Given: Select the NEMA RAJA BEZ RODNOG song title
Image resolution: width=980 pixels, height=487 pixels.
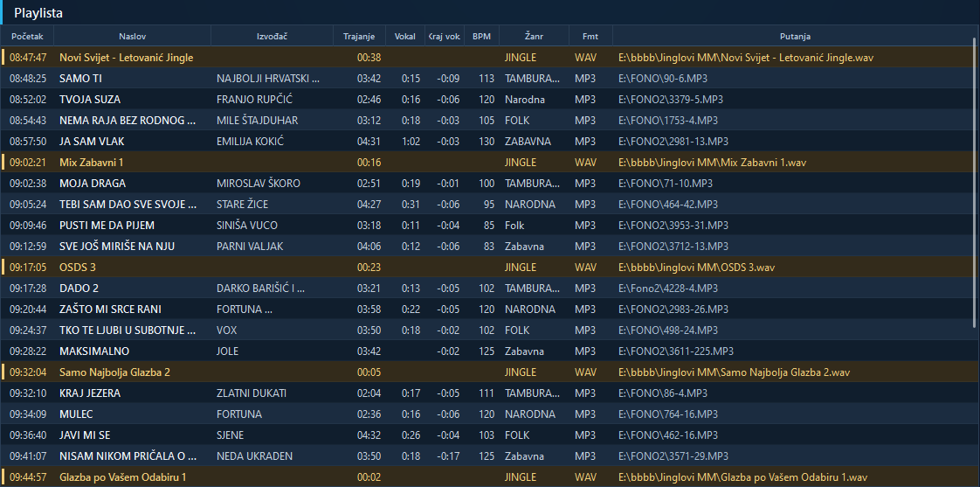Looking at the screenshot, I should pos(128,120).
